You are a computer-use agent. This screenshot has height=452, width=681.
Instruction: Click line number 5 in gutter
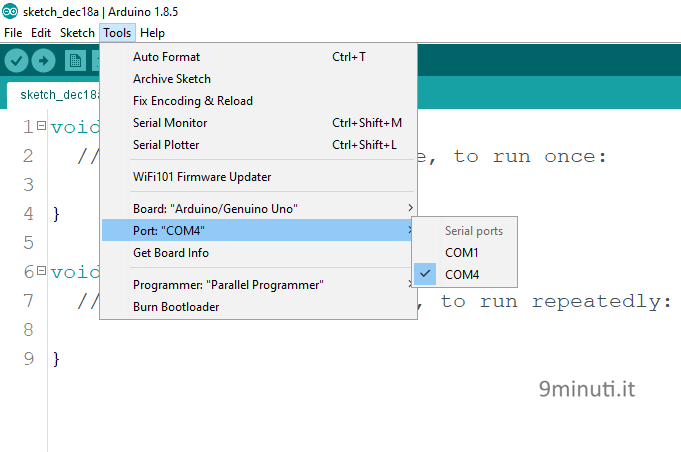28,242
